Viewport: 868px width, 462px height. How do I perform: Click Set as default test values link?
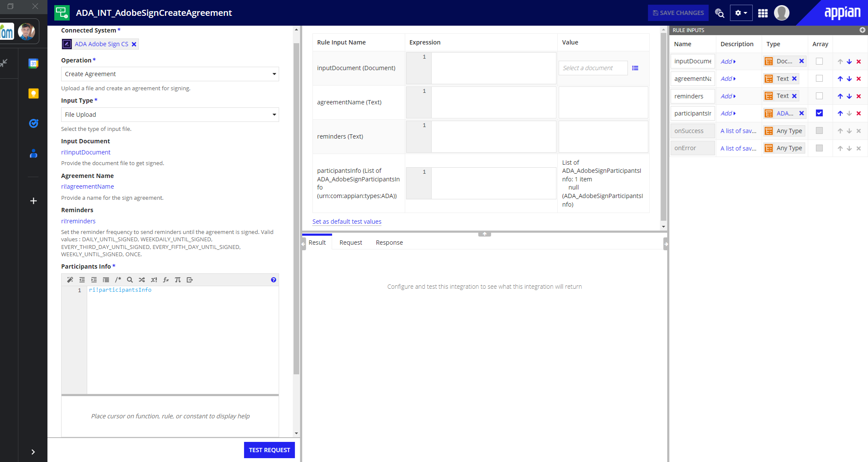(x=347, y=222)
